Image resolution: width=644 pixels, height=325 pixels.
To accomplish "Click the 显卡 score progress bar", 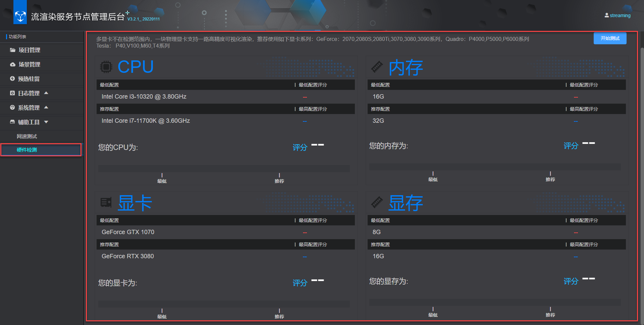I will point(224,304).
